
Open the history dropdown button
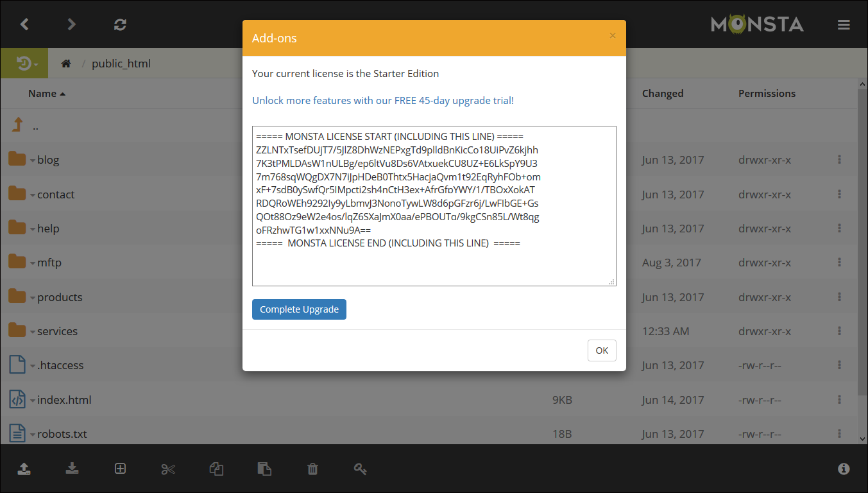tap(24, 64)
